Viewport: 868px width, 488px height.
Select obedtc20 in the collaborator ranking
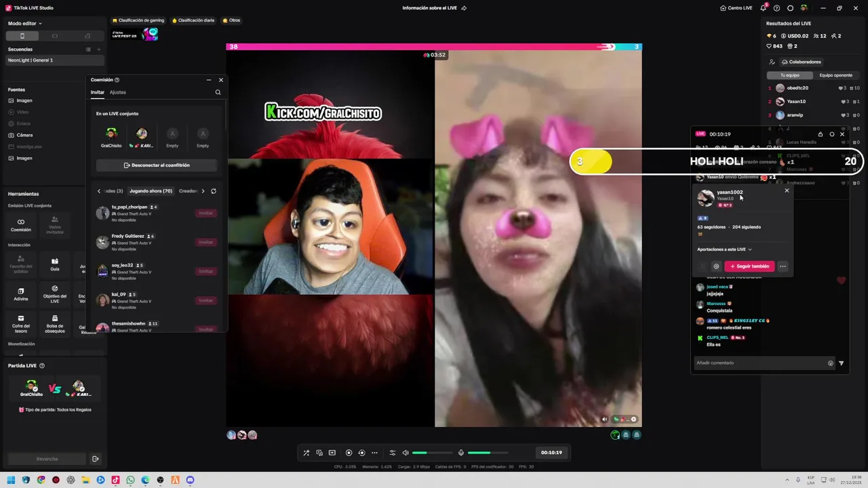(814, 88)
